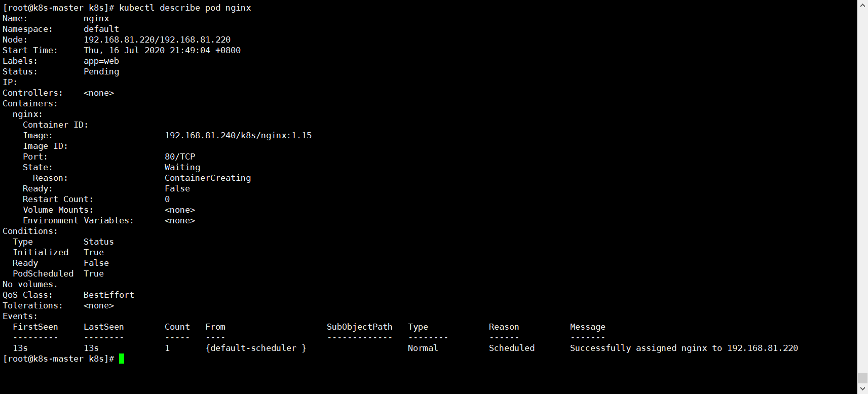Click the Namespace value 'default'

(x=101, y=29)
